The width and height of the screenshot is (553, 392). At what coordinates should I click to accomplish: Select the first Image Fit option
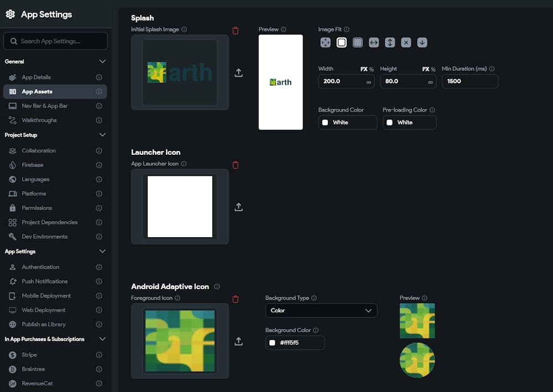(325, 43)
